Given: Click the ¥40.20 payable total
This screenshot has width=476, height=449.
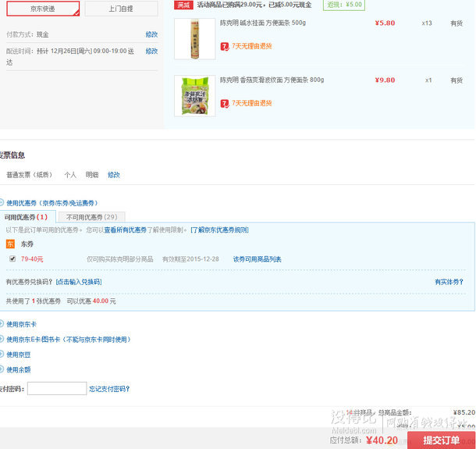Looking at the screenshot, I should (x=382, y=440).
